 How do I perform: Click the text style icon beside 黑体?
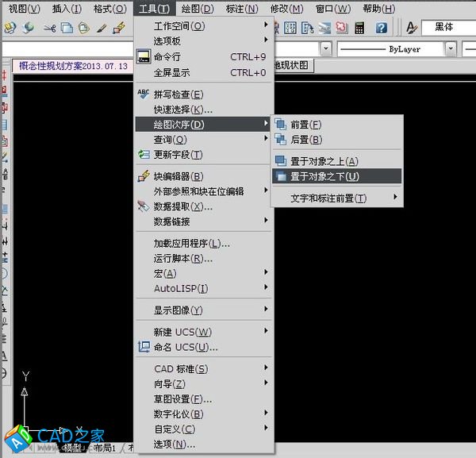(x=412, y=28)
